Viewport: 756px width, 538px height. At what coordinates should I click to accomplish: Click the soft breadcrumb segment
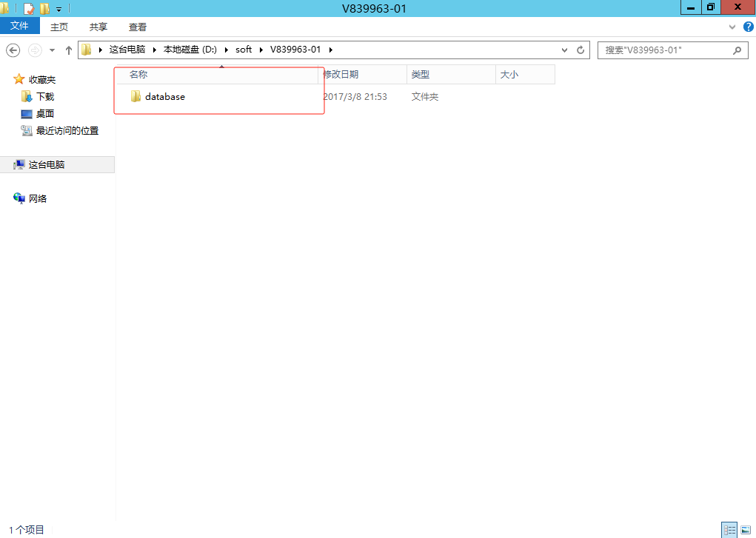click(244, 50)
